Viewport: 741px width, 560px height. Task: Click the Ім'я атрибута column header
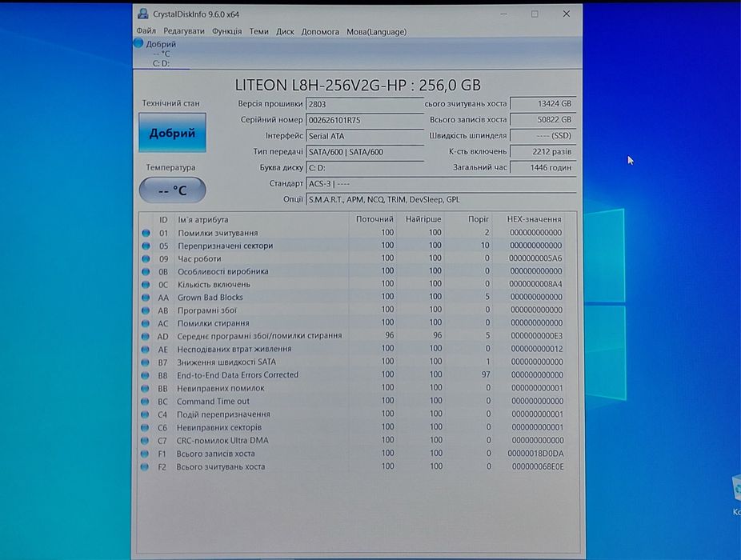click(x=203, y=220)
